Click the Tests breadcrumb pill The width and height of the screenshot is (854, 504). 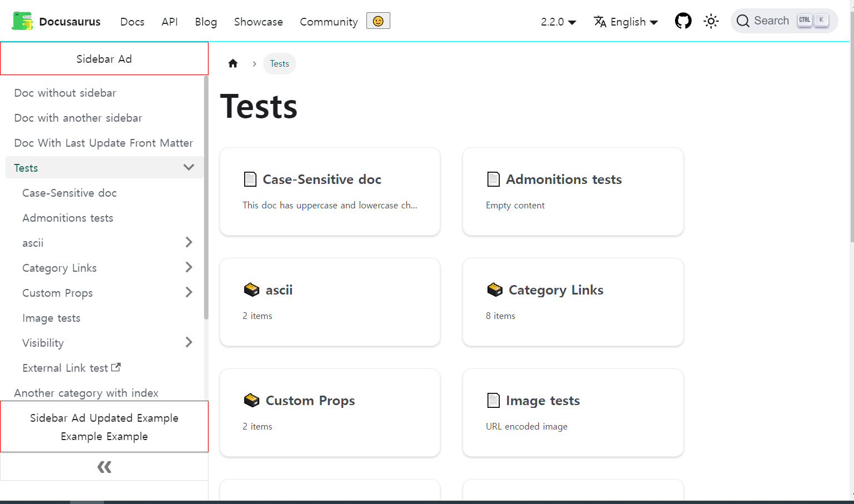click(280, 63)
